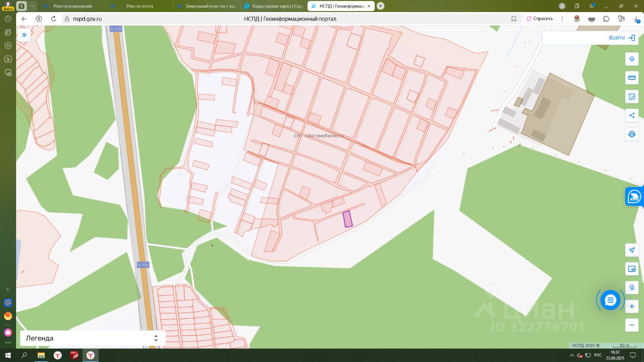644x362 pixels.
Task: Open Windows Start menu in the taskbar
Action: tap(8, 355)
